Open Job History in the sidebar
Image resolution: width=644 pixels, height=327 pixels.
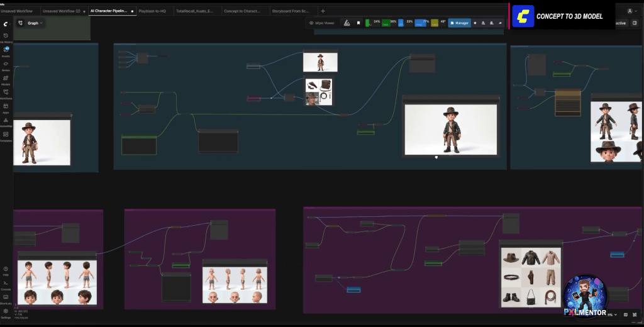pos(6,36)
